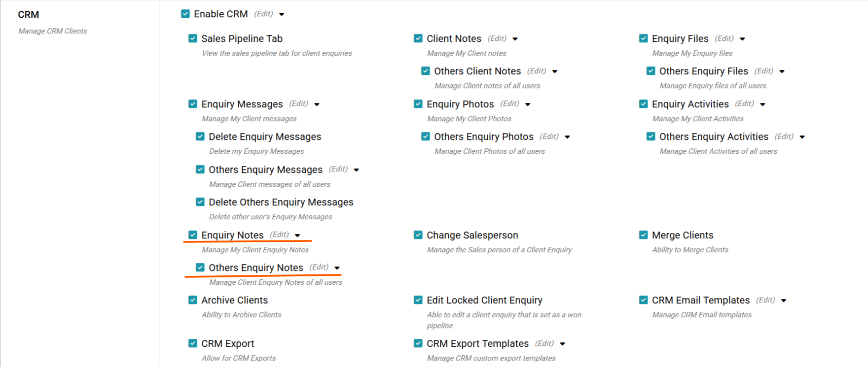Expand the Enquiry Files dropdown arrow
This screenshot has width=868, height=367.
(x=743, y=39)
